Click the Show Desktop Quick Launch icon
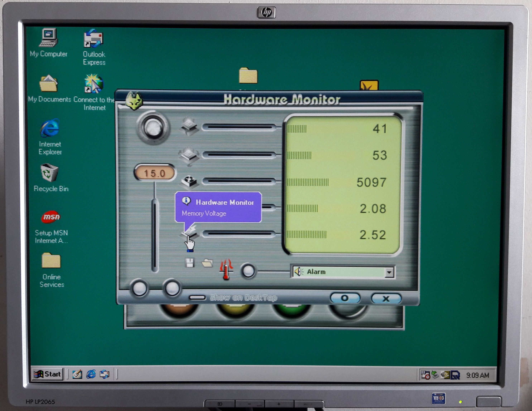532x411 pixels. [77, 374]
